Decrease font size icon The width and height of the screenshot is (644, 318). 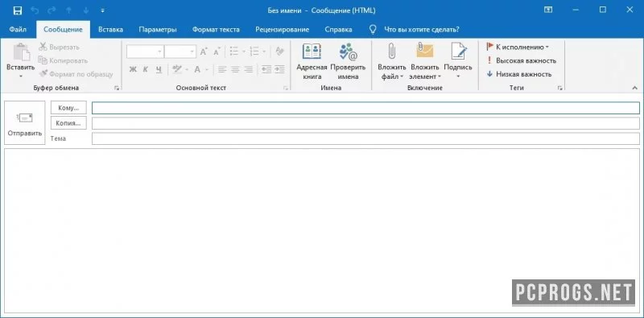tap(217, 52)
